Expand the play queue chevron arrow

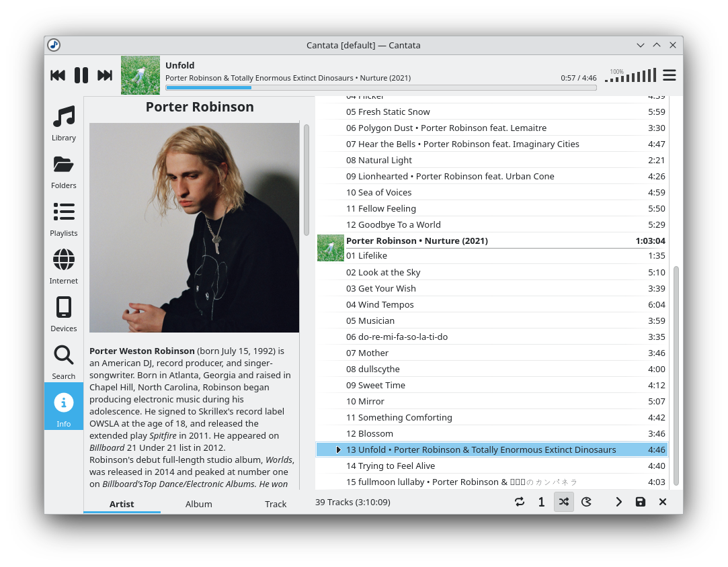tap(618, 502)
